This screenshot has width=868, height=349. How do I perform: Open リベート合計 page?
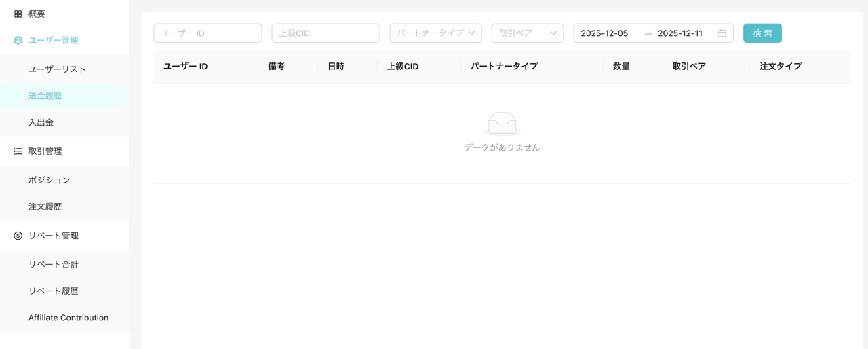[x=64, y=264]
